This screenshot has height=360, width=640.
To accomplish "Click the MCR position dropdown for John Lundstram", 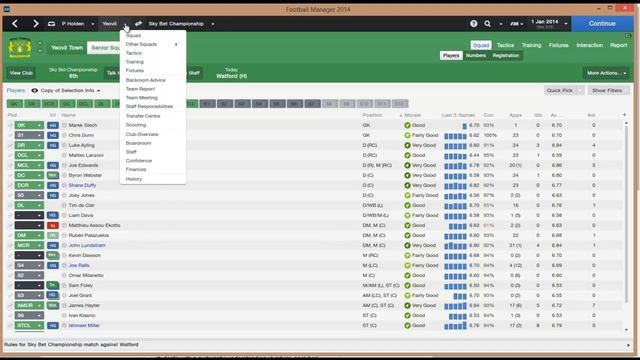I will tap(29, 245).
